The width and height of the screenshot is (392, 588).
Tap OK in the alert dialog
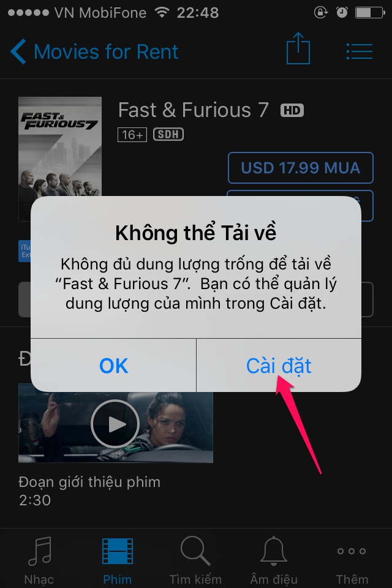113,365
